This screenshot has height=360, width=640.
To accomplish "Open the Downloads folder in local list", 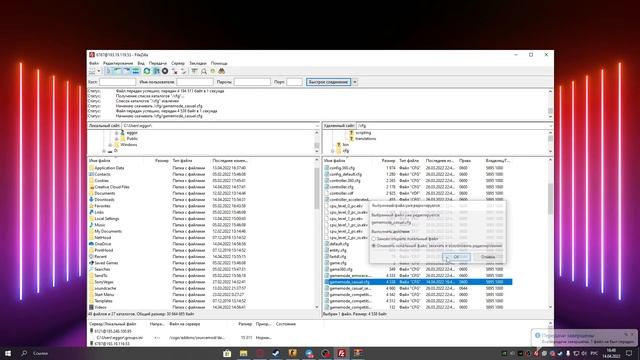I will coord(104,200).
